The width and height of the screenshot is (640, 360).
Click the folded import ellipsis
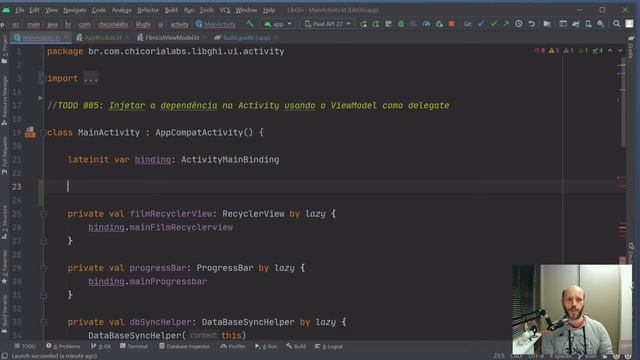(x=91, y=78)
